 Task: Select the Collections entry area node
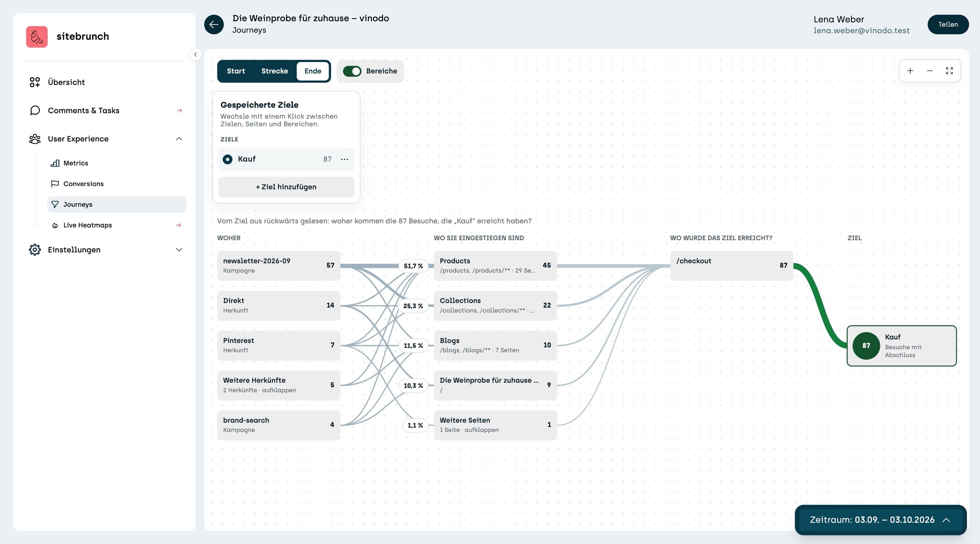click(x=495, y=306)
